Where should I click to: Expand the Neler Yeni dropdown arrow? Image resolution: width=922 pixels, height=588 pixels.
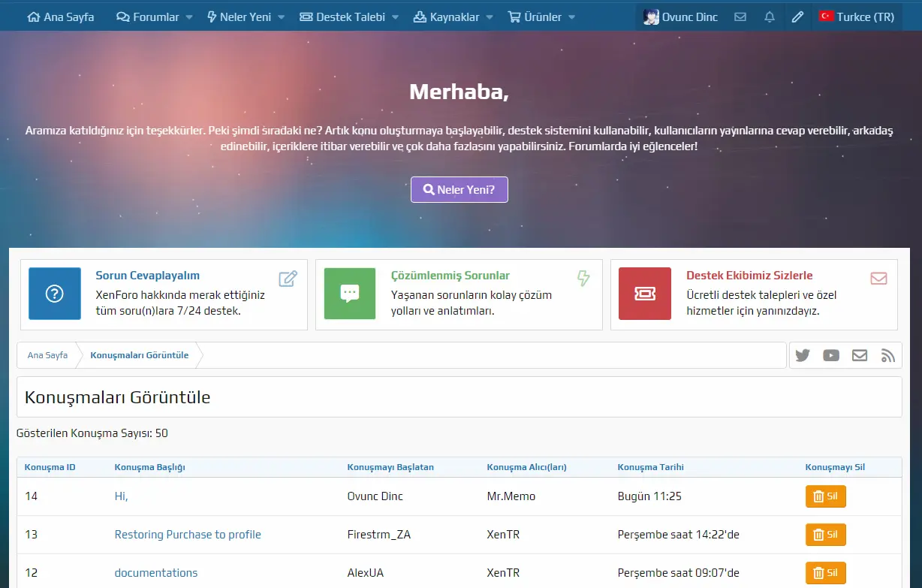pos(281,17)
